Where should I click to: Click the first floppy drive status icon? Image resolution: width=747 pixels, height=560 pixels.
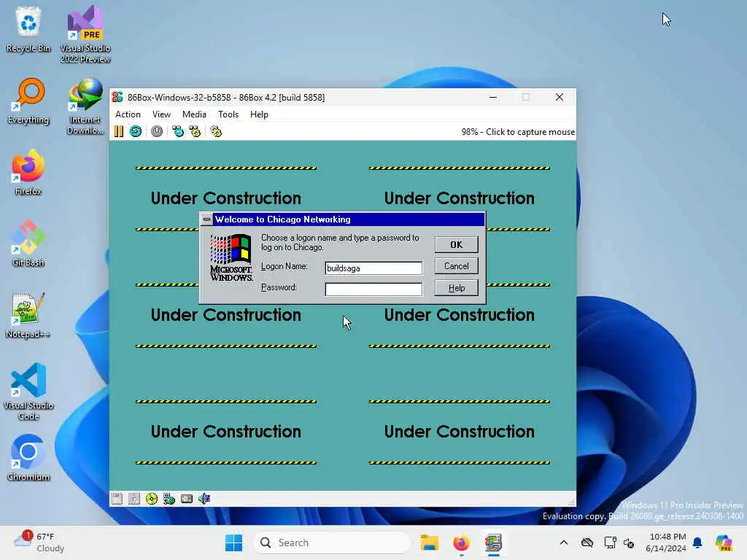[117, 499]
